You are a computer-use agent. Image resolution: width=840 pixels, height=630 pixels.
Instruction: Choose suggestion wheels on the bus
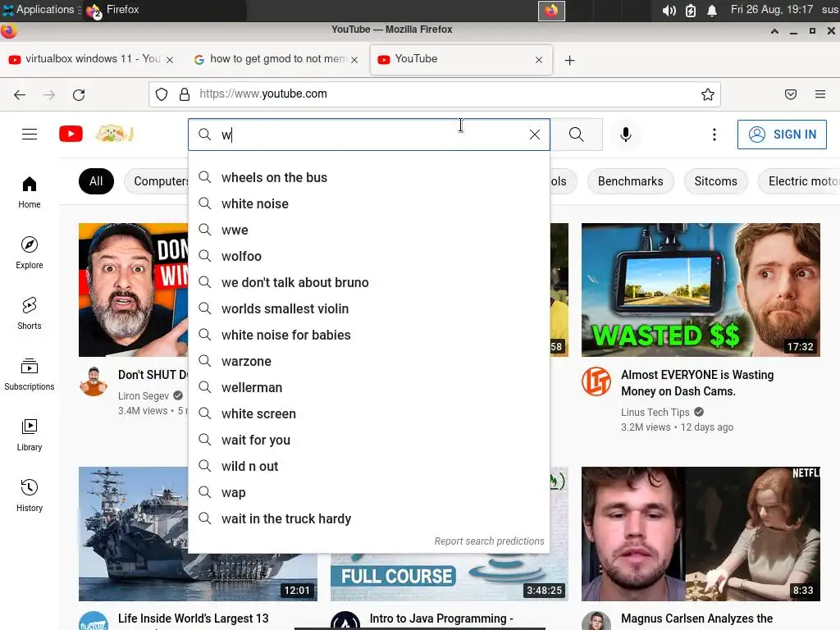[x=369, y=177]
